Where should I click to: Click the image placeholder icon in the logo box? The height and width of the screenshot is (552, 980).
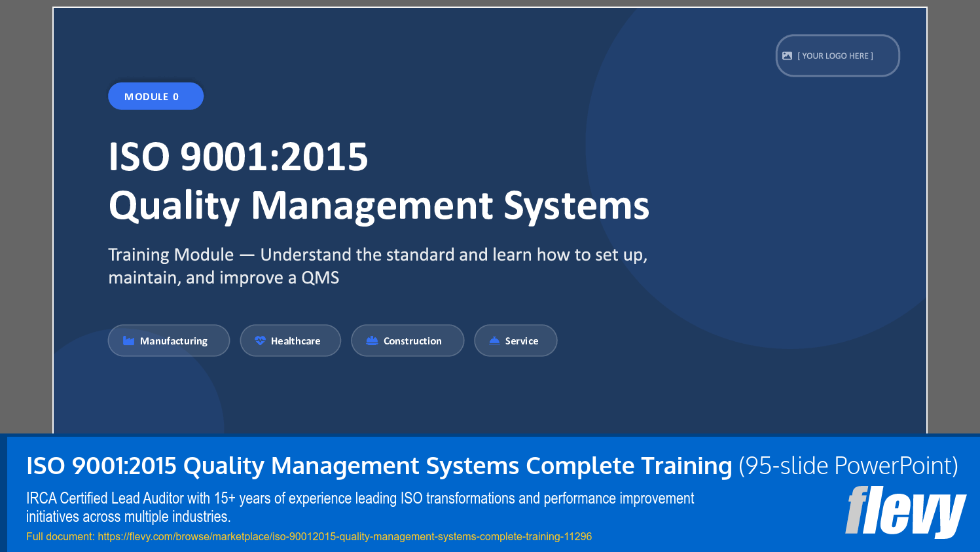(788, 56)
